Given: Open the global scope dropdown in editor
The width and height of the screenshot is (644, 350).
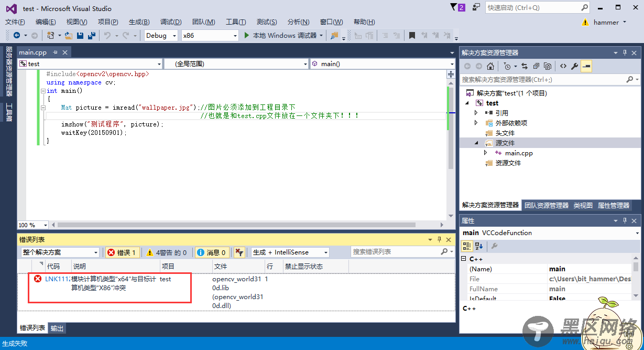Looking at the screenshot, I should point(236,63).
